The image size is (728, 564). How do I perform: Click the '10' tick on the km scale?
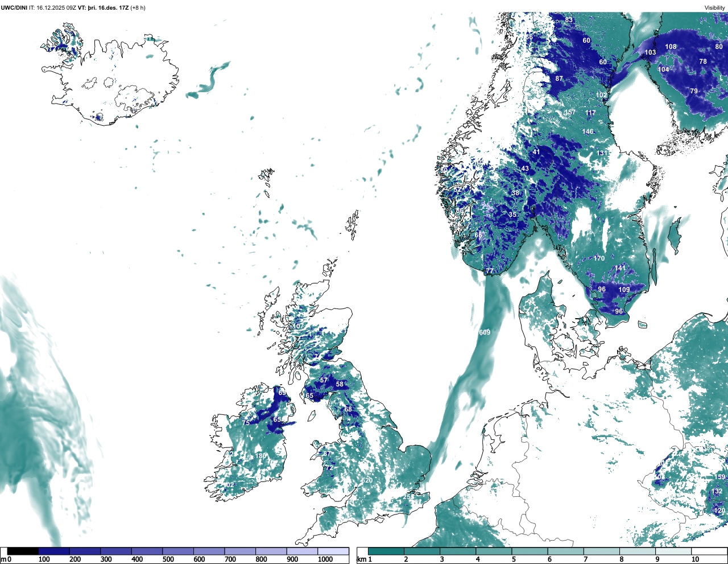(695, 559)
